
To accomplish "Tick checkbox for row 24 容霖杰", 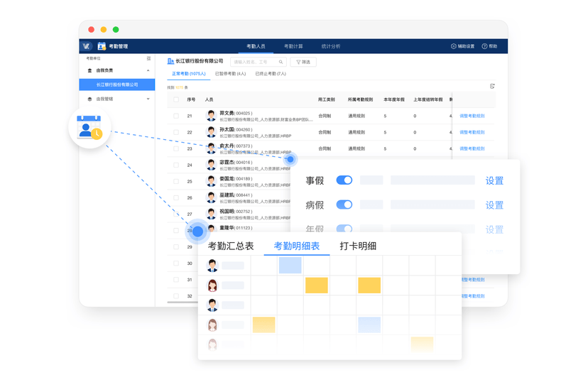I will [176, 165].
